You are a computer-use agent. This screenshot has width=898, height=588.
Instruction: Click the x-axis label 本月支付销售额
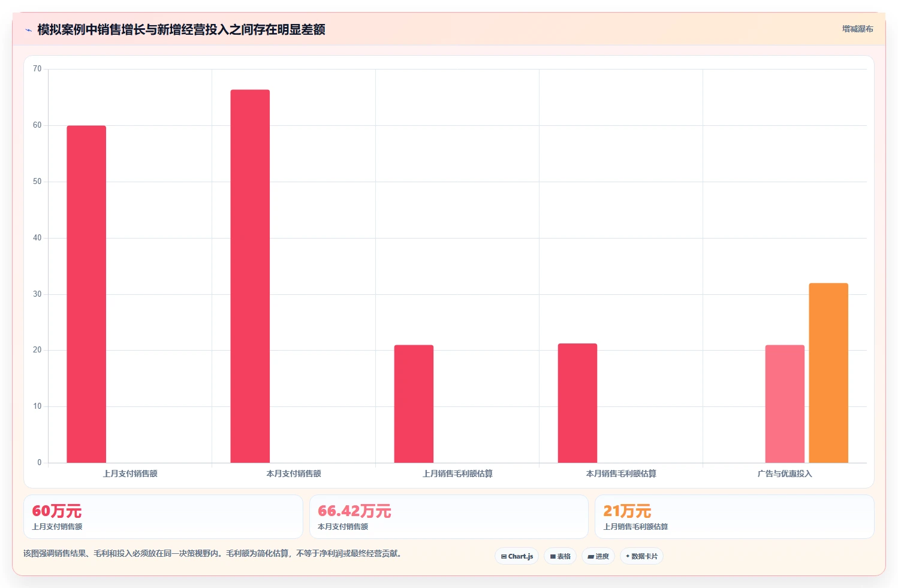tap(294, 474)
